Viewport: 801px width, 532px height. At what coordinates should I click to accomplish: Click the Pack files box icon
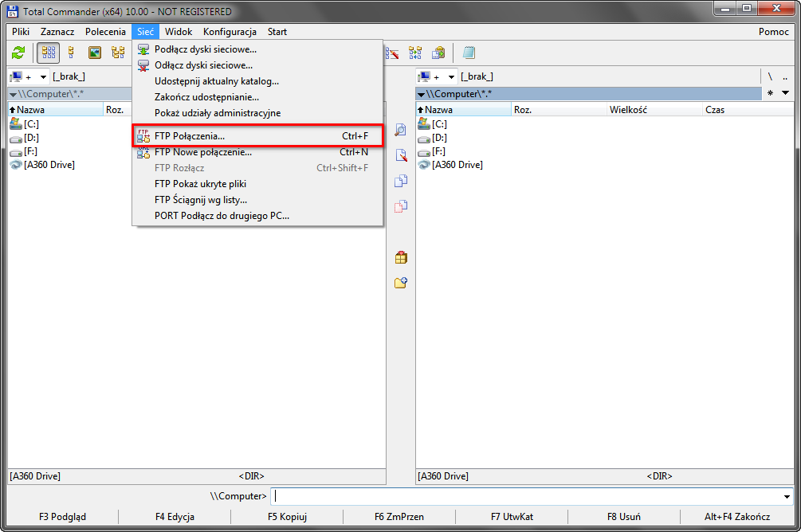(x=401, y=257)
